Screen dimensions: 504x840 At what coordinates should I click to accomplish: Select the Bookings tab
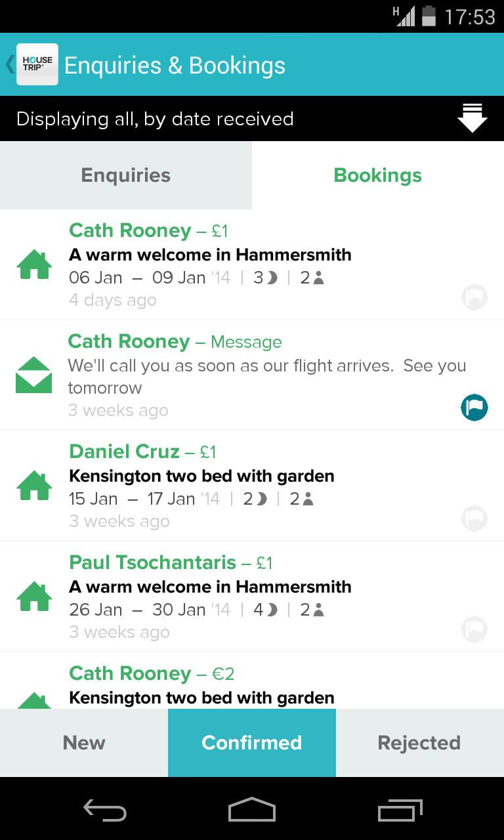pyautogui.click(x=377, y=175)
